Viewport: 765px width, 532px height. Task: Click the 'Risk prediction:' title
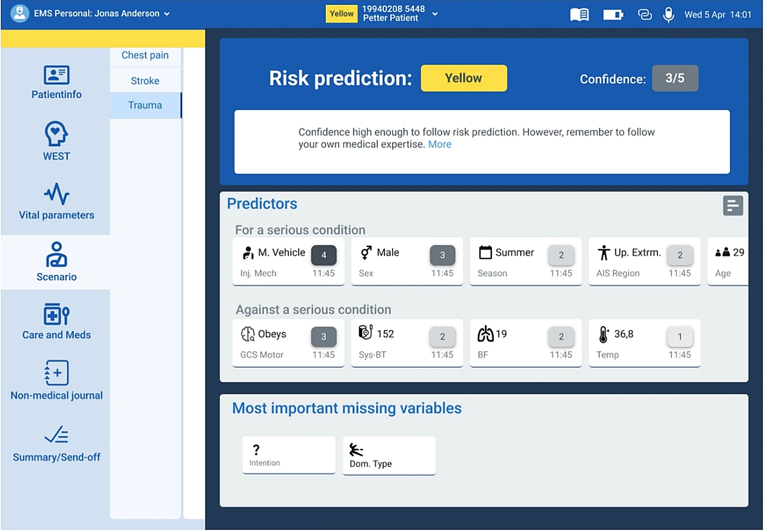tap(340, 78)
